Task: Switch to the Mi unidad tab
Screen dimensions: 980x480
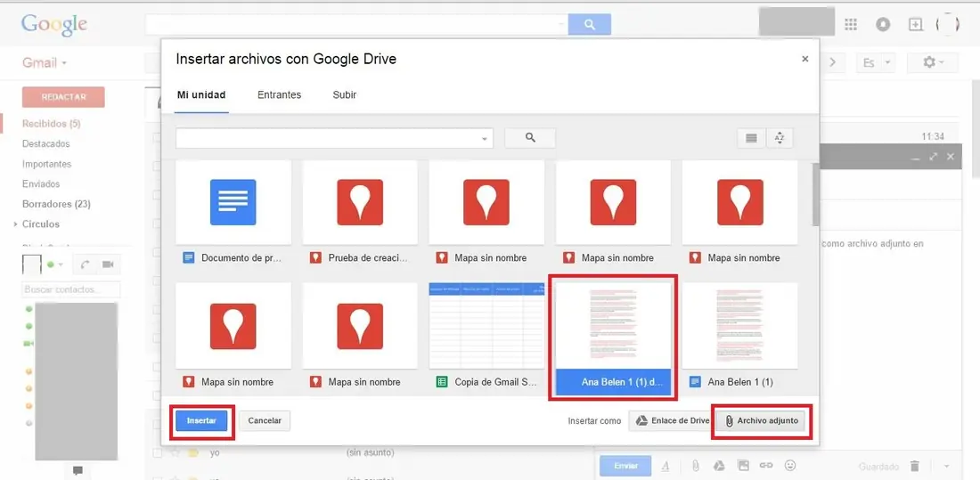Action: pos(201,95)
